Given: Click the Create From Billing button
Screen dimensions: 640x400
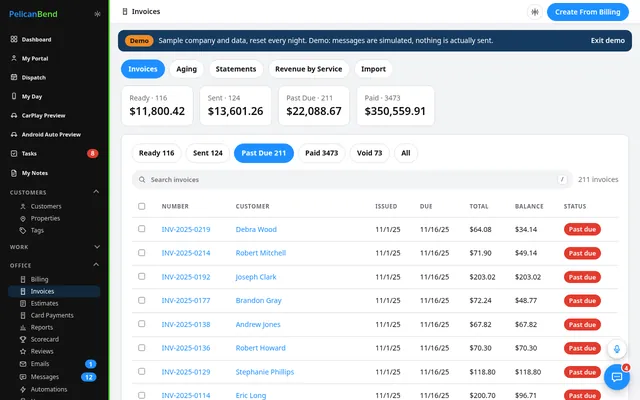Looking at the screenshot, I should (588, 12).
